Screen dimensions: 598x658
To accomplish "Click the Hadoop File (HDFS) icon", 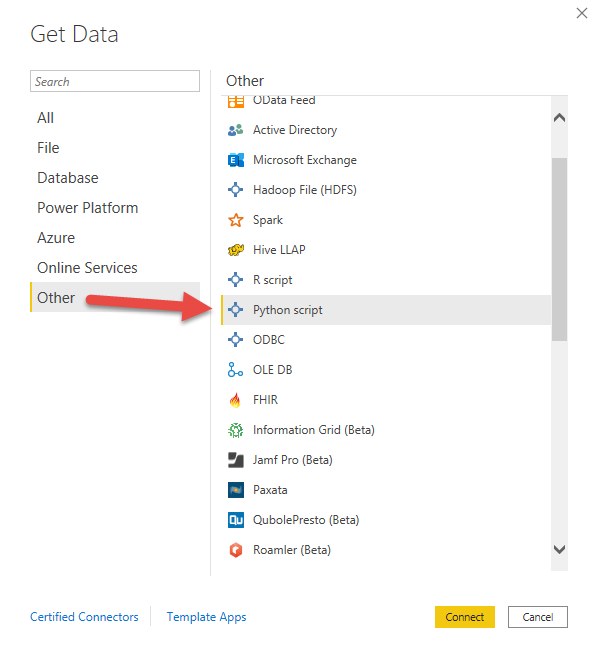I will pyautogui.click(x=235, y=190).
